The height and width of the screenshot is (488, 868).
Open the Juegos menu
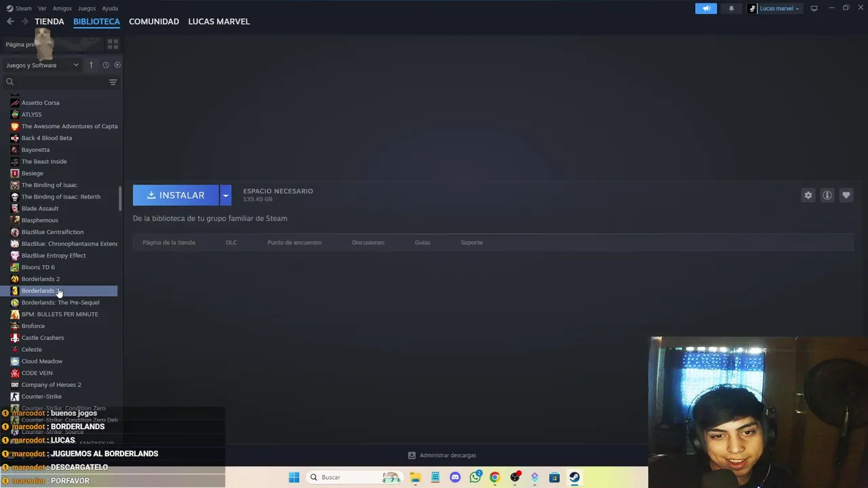(x=87, y=8)
